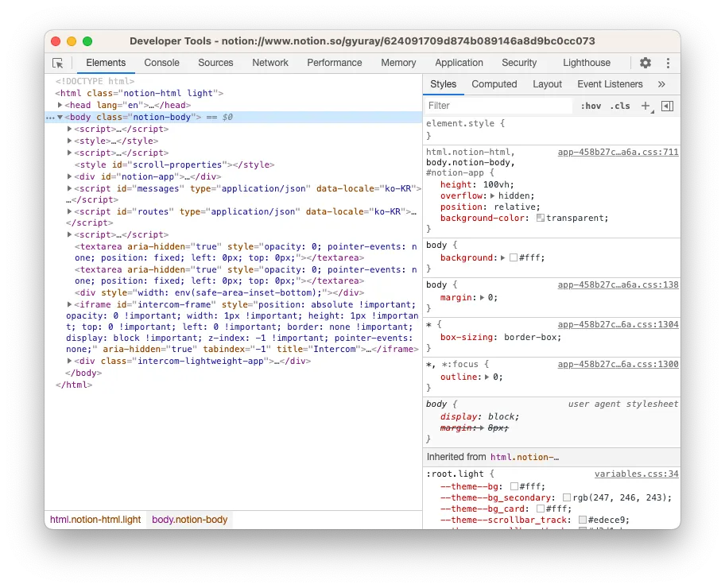
Task: Activate the inspect element picker icon
Action: [58, 63]
